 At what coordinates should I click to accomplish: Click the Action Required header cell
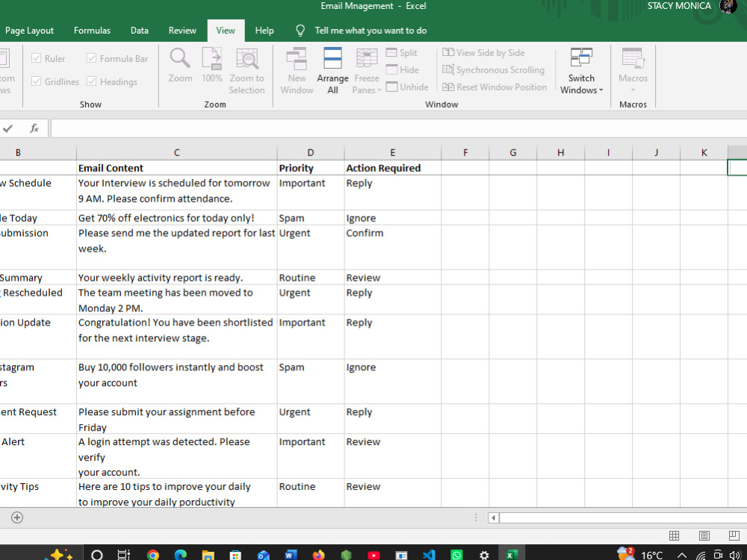tap(393, 167)
